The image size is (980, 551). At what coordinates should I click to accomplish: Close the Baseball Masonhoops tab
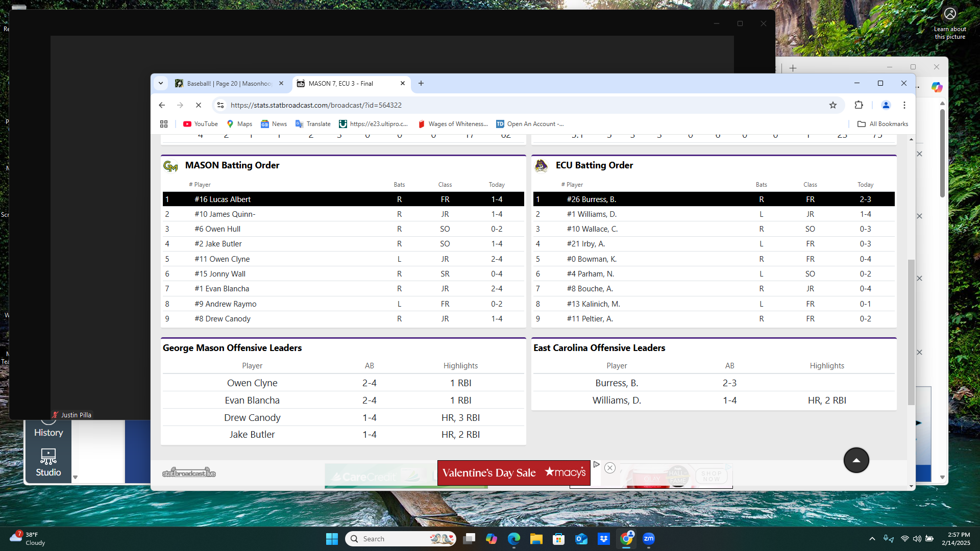(281, 83)
